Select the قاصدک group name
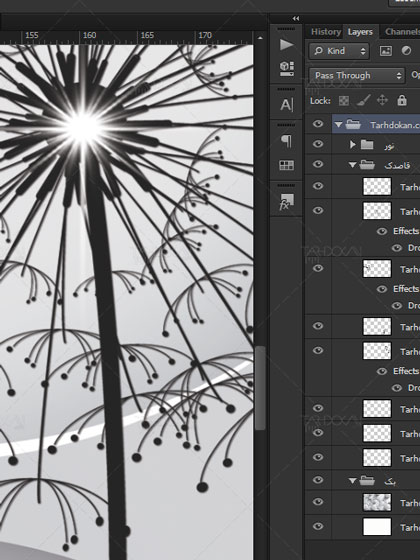 (x=397, y=165)
